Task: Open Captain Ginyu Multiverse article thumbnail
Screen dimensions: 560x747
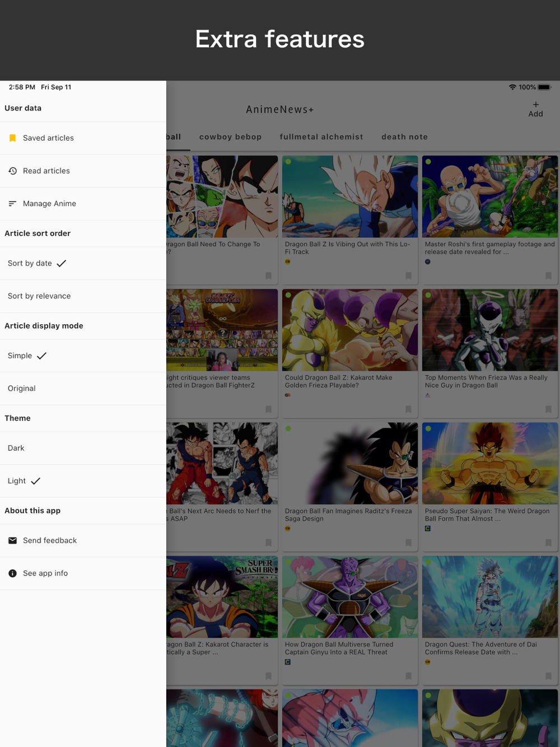Action: pos(350,597)
